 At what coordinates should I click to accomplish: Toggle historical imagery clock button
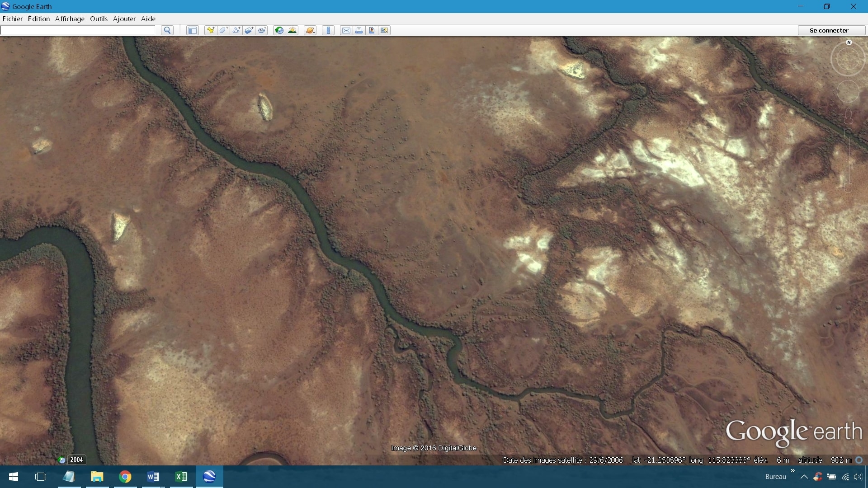(x=279, y=30)
